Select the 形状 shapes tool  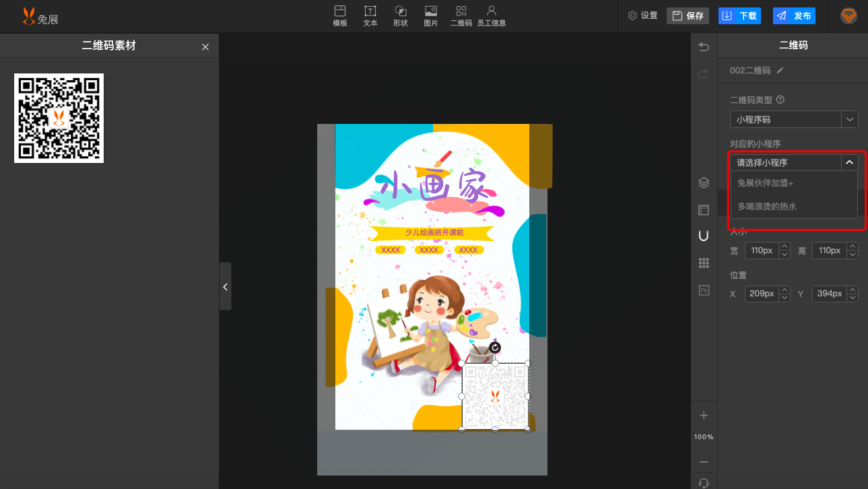(401, 16)
